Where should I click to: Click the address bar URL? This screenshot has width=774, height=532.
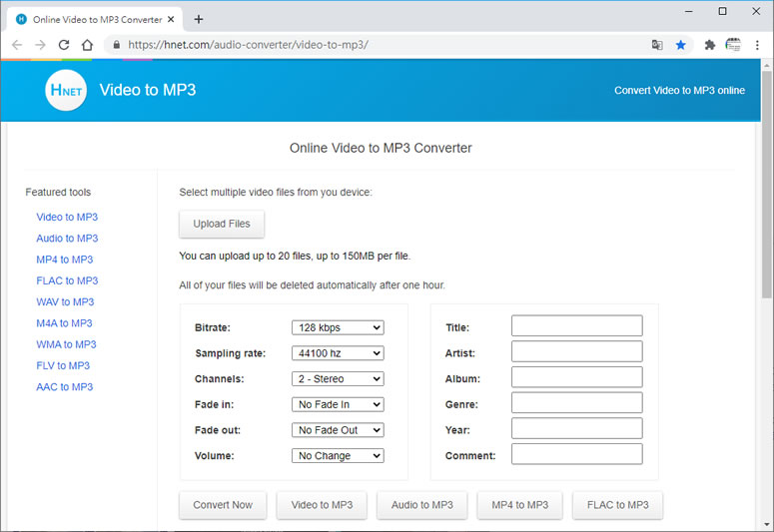pyautogui.click(x=249, y=45)
